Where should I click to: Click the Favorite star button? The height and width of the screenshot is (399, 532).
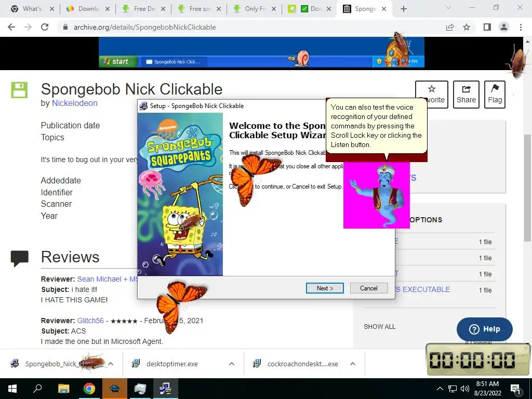coord(432,95)
